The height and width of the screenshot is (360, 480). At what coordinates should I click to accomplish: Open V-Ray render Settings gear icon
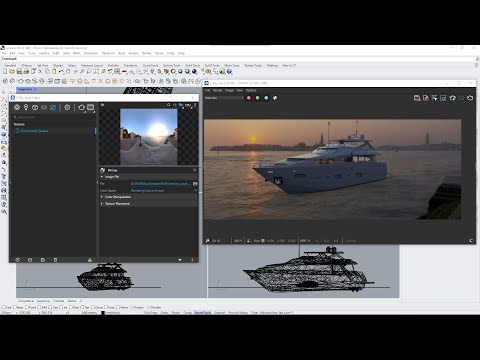pyautogui.click(x=67, y=107)
